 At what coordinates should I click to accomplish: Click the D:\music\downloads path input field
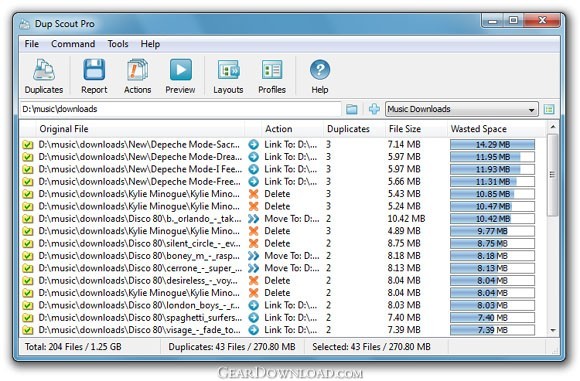[x=181, y=109]
